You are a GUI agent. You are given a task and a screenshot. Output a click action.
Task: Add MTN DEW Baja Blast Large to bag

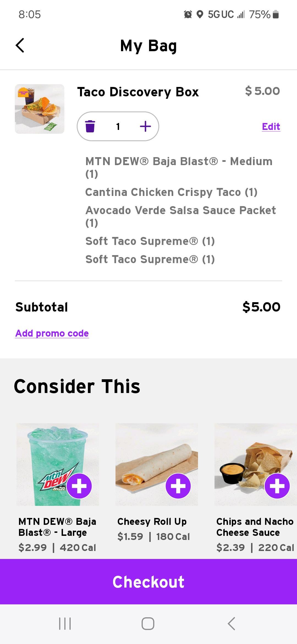pos(79,486)
